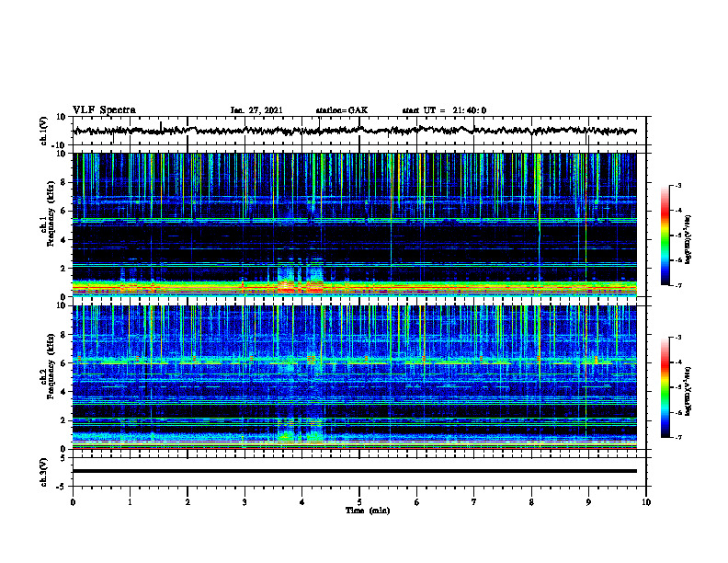Click the "8" kHz tick of ch.1 spectrogram
The image size is (728, 563).
pos(63,182)
